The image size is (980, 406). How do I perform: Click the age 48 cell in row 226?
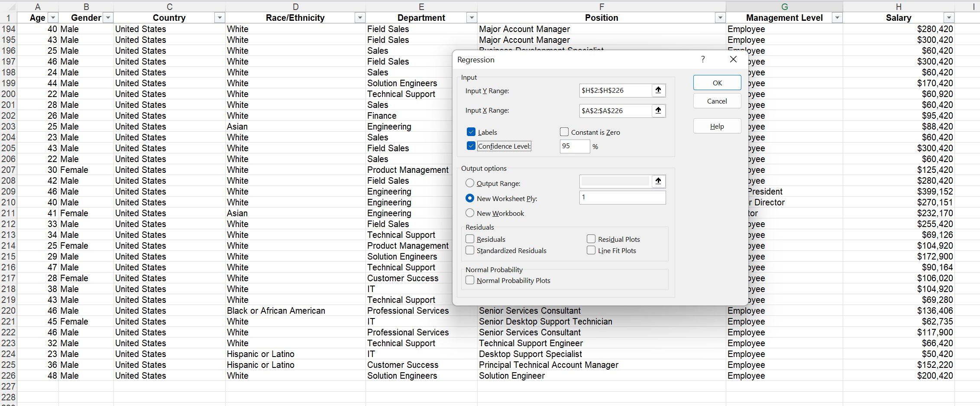pos(38,376)
